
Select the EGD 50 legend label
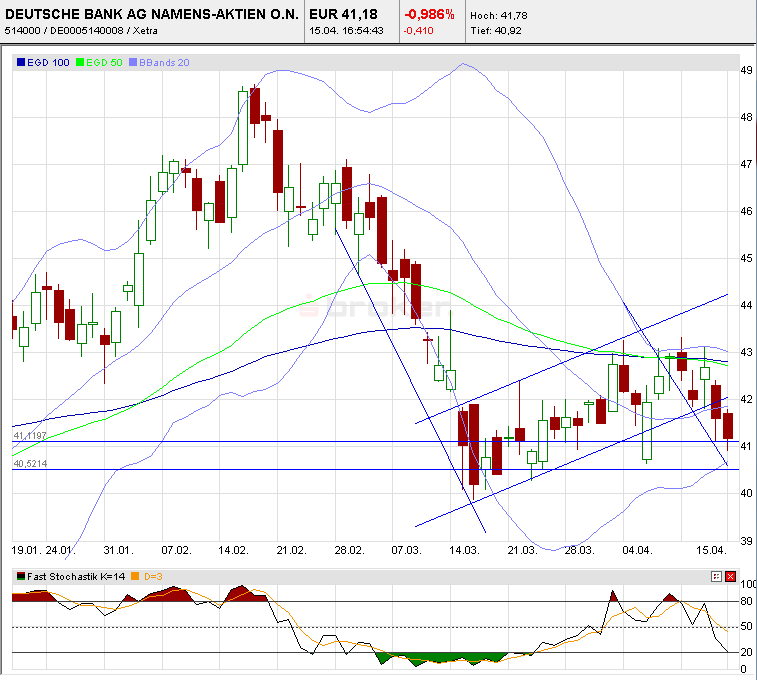tap(104, 62)
